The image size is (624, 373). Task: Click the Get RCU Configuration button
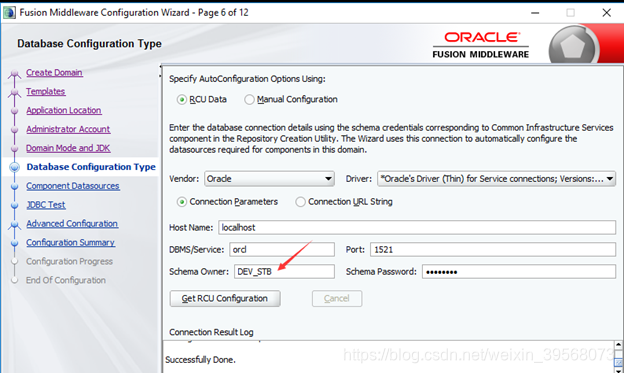coord(225,299)
